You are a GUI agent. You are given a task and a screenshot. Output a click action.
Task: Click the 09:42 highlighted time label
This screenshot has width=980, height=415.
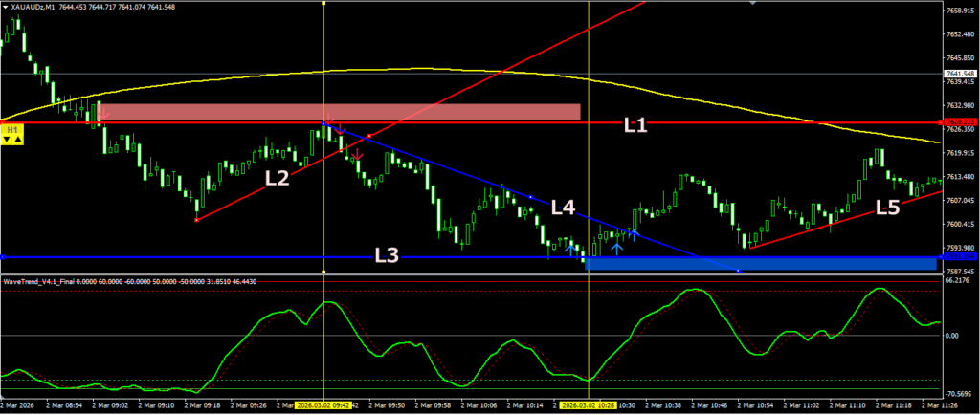[x=324, y=405]
